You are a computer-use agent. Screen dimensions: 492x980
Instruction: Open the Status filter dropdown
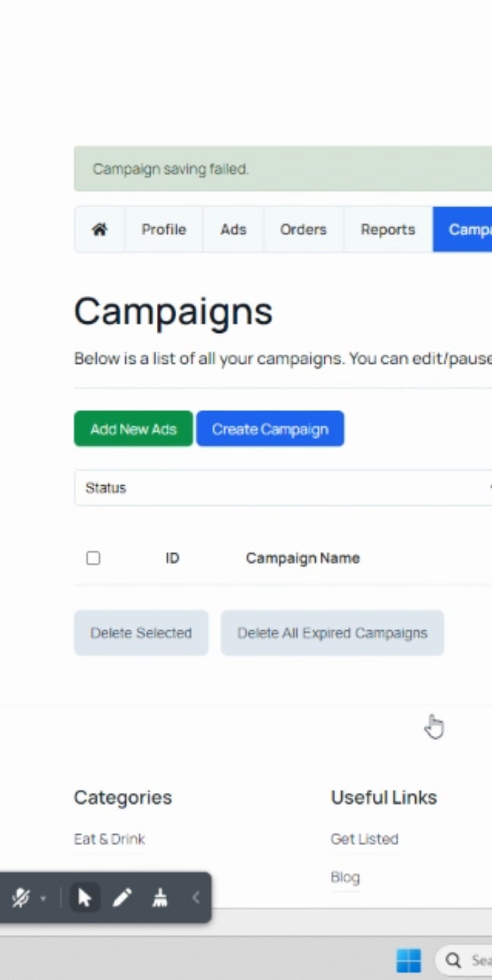click(x=283, y=488)
